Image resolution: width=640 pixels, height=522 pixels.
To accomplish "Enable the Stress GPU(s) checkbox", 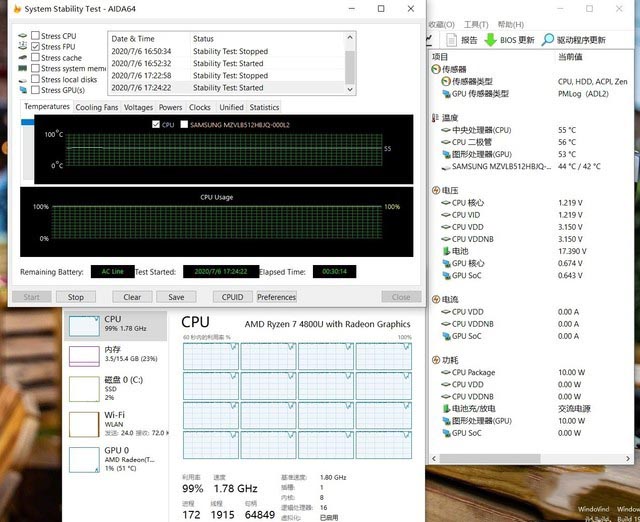I will 36,90.
